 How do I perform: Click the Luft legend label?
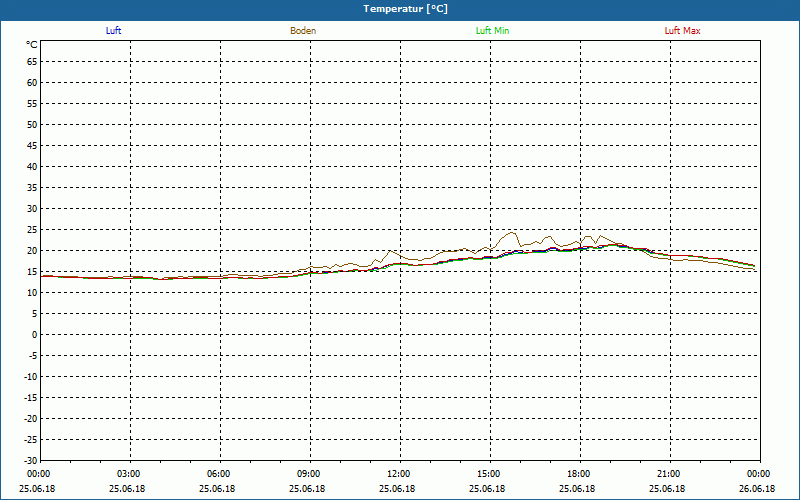pos(113,31)
